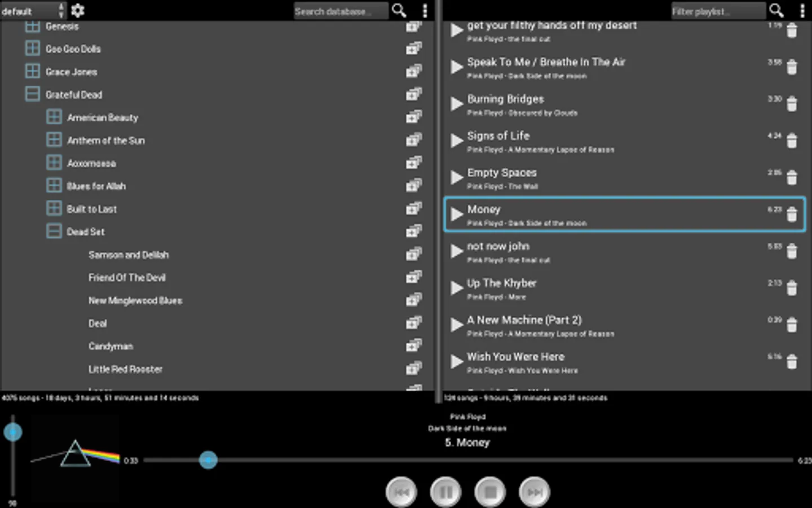Skip to previous track button
Screen dimensions: 812x508
401,492
